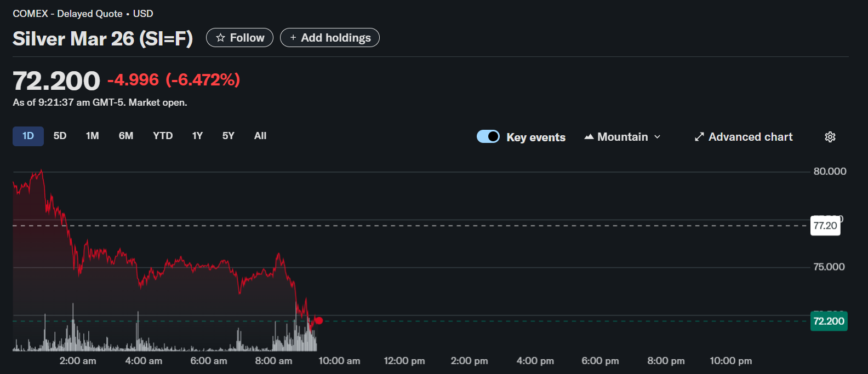The image size is (868, 374).
Task: Click the 10:00 pm time axis label
Action: (730, 361)
